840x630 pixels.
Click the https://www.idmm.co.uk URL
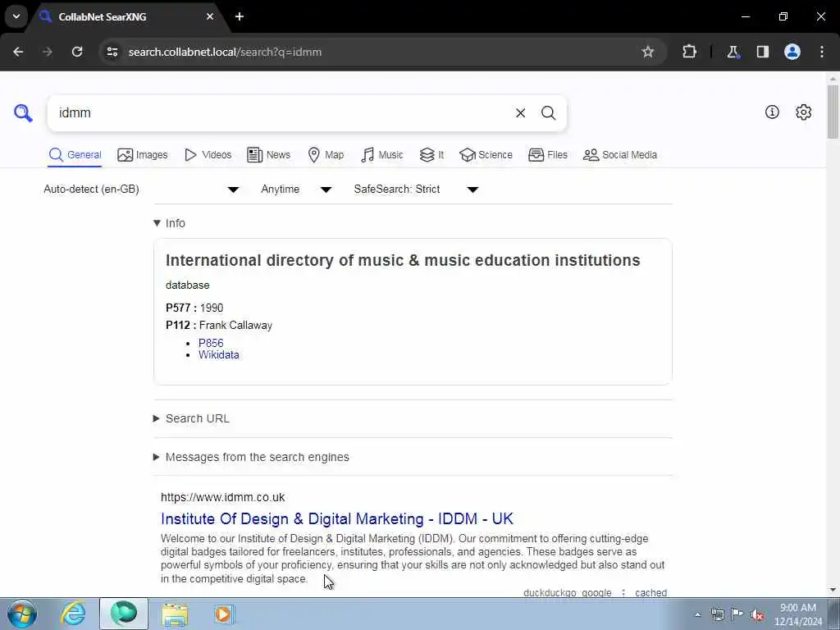point(223,497)
